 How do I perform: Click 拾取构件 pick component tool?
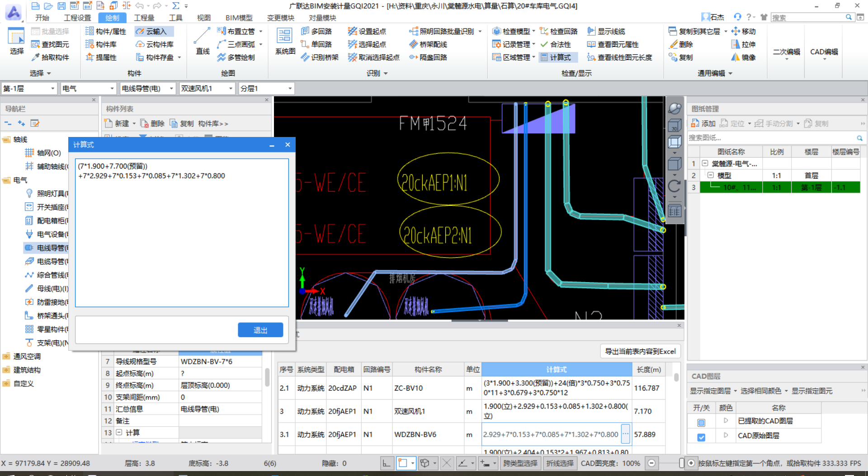[50, 57]
